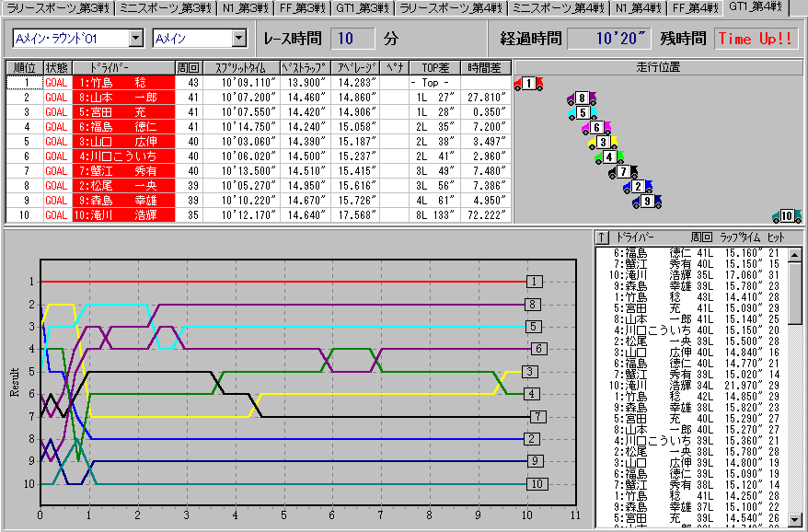Click the blue car 2 position icon
The image size is (808, 532).
[x=636, y=187]
